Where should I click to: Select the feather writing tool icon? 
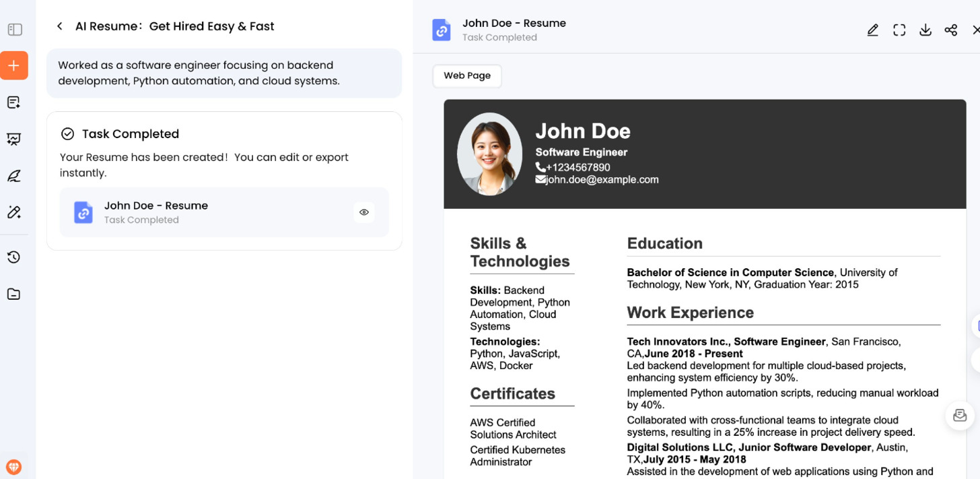click(x=14, y=176)
